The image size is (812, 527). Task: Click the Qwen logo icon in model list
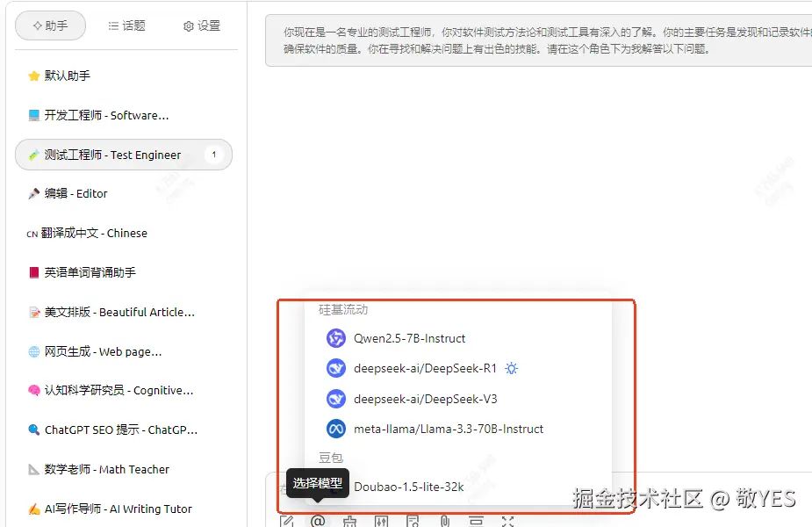tap(336, 338)
